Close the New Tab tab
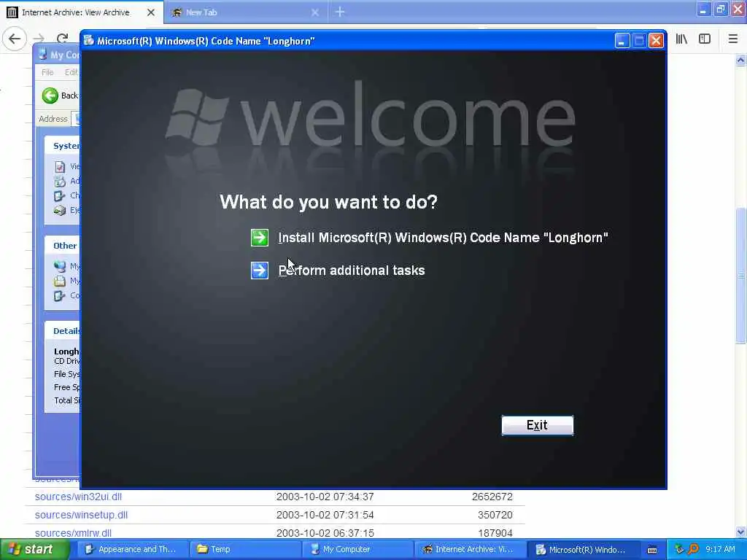747x560 pixels. pyautogui.click(x=315, y=12)
